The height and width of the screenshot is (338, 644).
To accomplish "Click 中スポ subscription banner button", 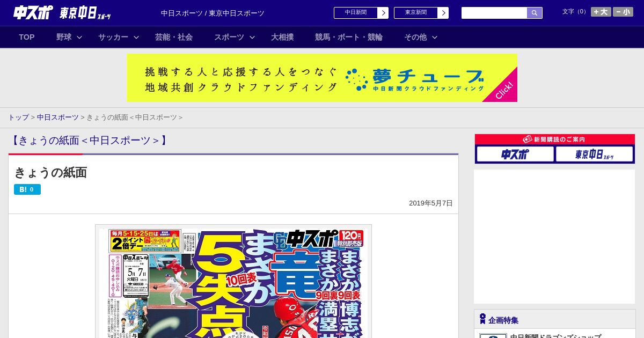I will click(x=515, y=155).
